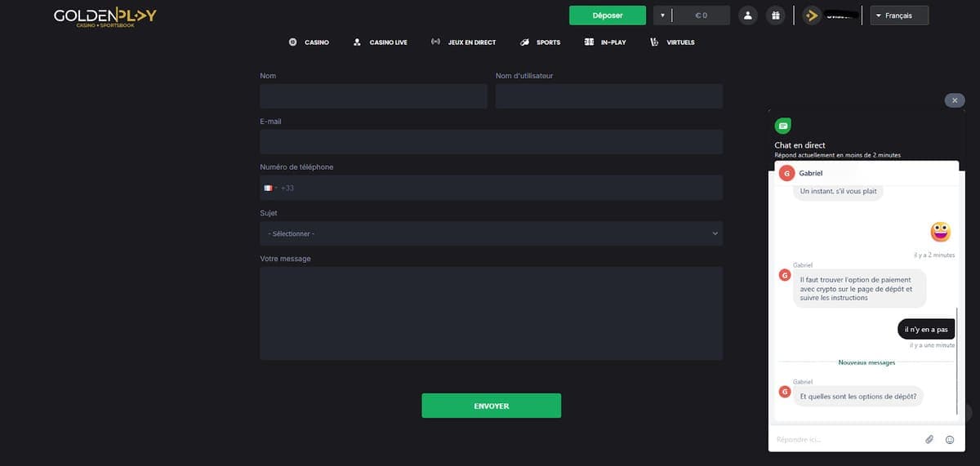Click the Casino menu icon
The height and width of the screenshot is (466, 980).
pos(294,42)
